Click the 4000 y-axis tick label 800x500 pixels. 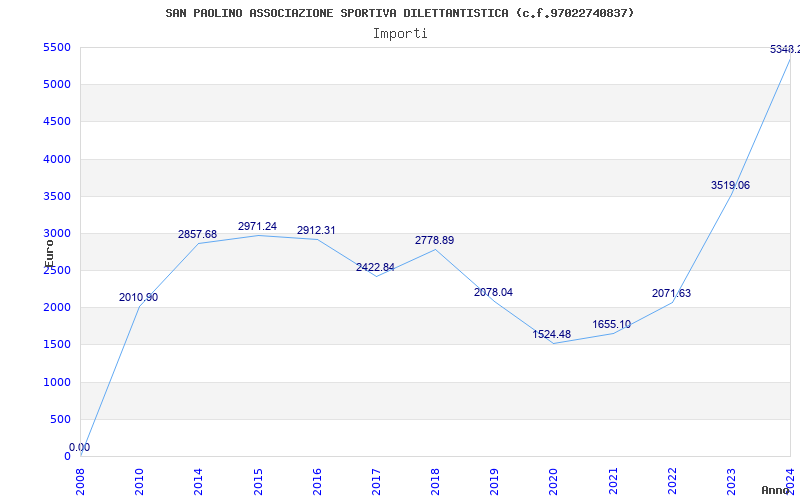pos(57,159)
